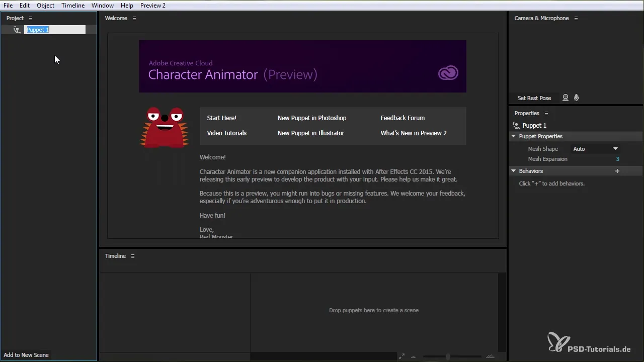644x362 pixels.
Task: Collapse the Puppet Properties section
Action: [x=514, y=136]
